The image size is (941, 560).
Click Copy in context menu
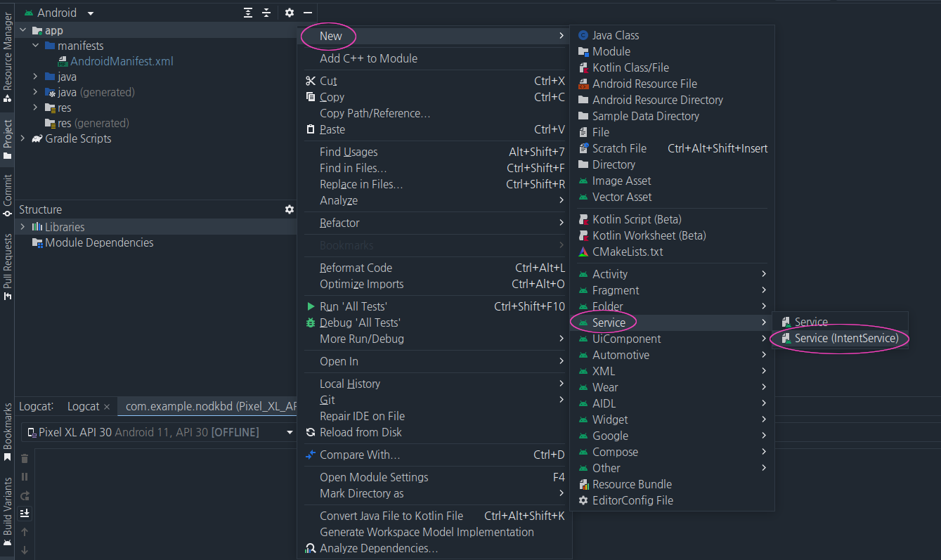(x=434, y=97)
